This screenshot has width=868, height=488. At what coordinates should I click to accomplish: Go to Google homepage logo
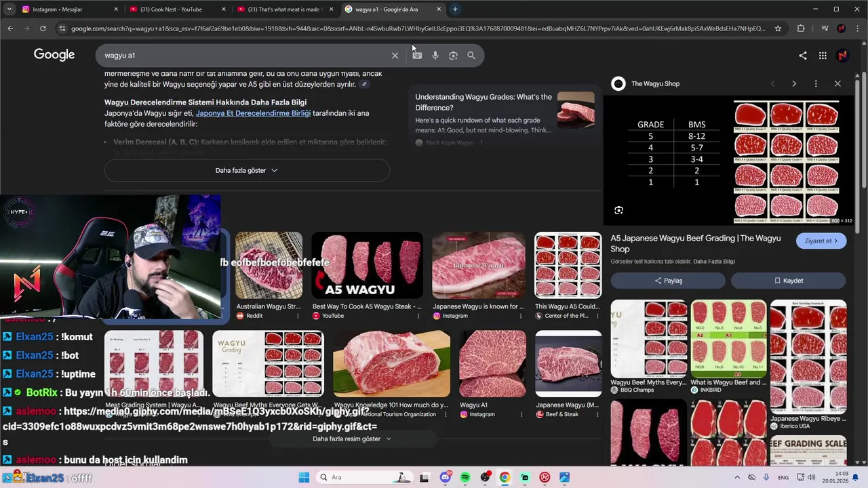[x=54, y=55]
